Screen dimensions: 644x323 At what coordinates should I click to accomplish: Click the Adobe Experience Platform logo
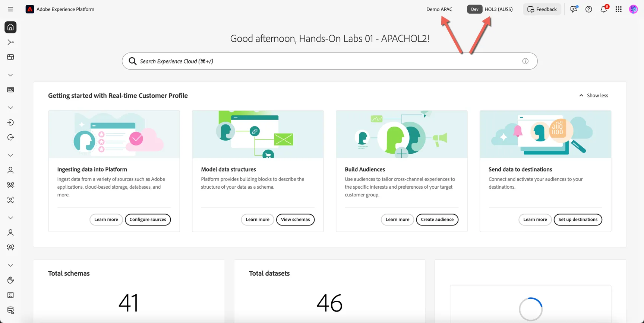tap(30, 9)
